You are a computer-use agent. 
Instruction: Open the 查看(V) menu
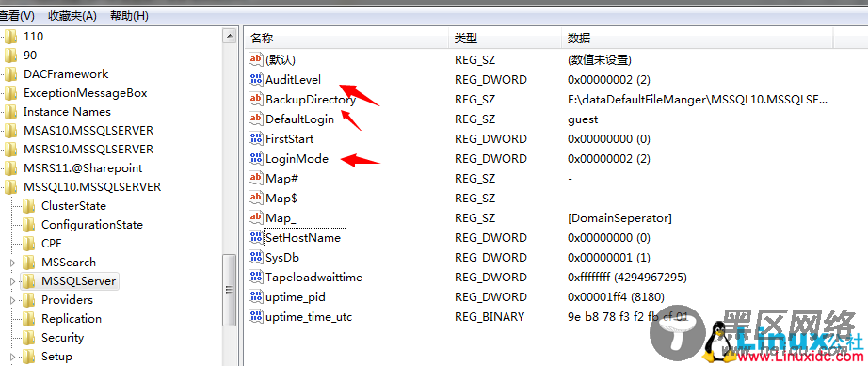pos(17,16)
